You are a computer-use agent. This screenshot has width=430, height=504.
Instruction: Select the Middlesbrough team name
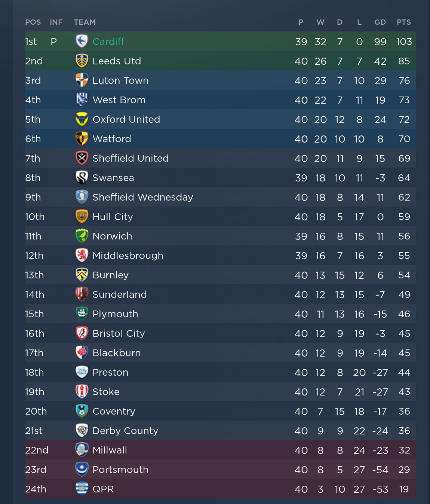(128, 256)
